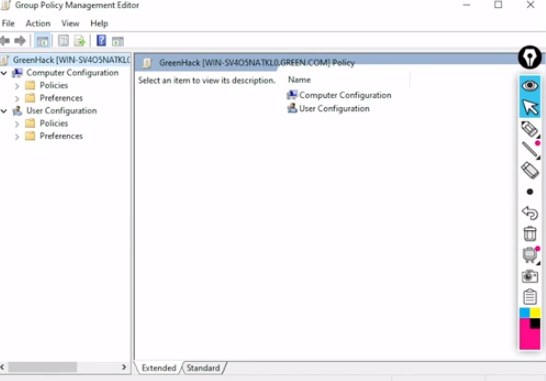The height and width of the screenshot is (381, 546).
Task: Click the scroll right arrow of tree pane
Action: point(124,367)
